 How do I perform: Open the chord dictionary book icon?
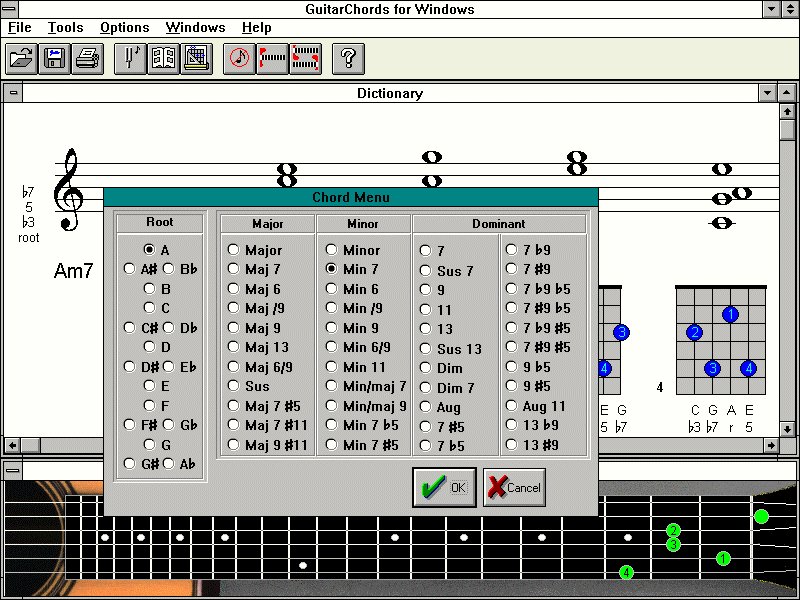click(163, 59)
